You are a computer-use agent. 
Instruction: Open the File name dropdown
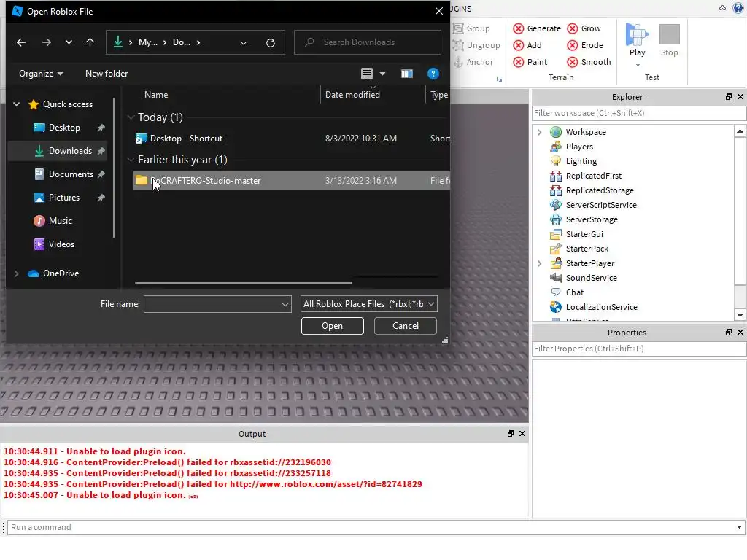(x=285, y=304)
